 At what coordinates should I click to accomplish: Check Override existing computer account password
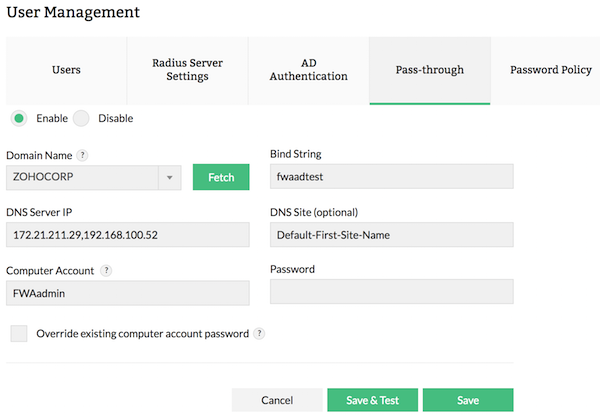tap(19, 333)
